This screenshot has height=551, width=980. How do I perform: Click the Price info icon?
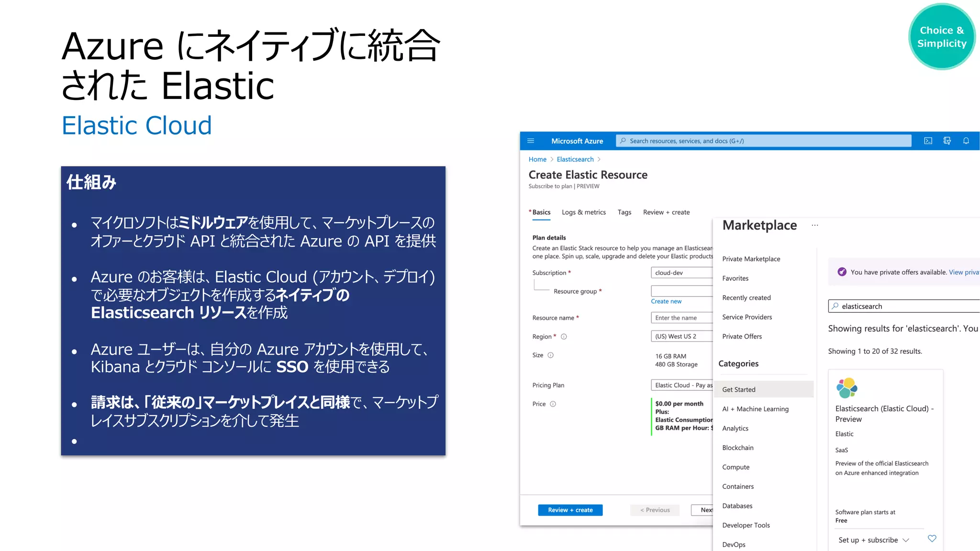coord(553,404)
